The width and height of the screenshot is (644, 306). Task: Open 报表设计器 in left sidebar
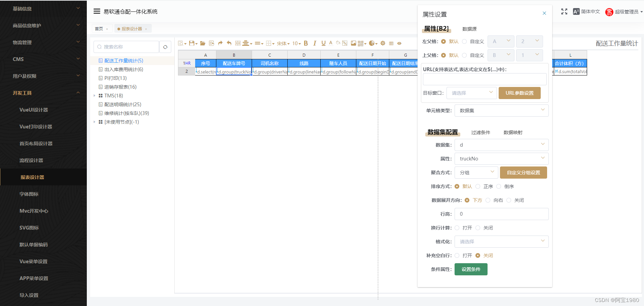pyautogui.click(x=43, y=177)
